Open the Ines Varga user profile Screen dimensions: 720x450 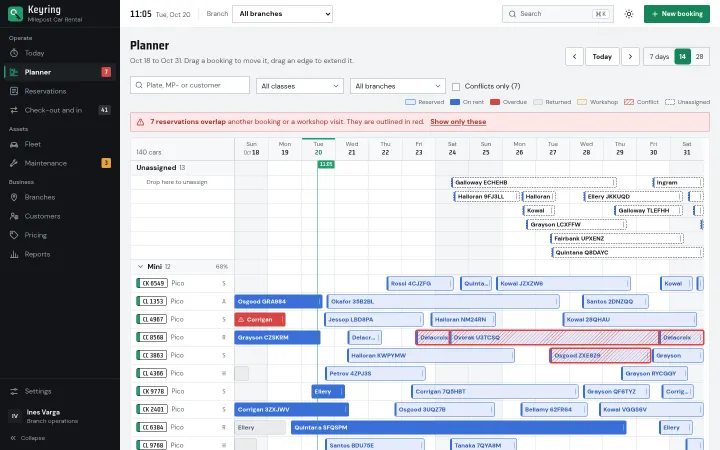tap(60, 416)
